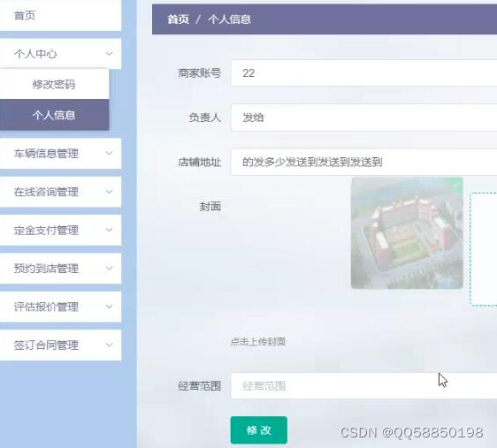Focus the 商家账号 input field
This screenshot has width=497, height=448.
coord(363,72)
